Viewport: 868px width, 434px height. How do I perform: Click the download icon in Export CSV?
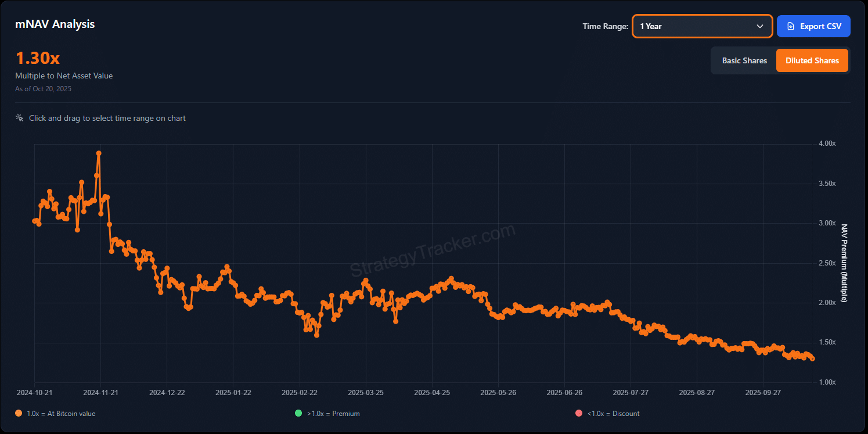coord(790,26)
